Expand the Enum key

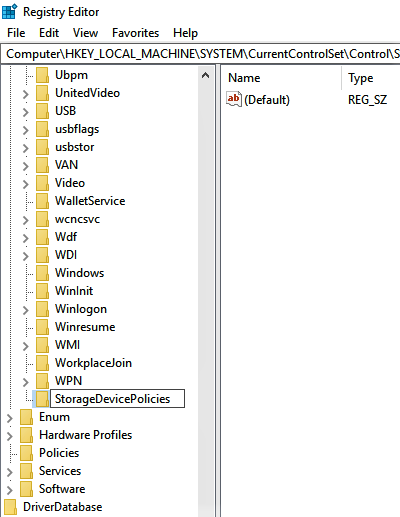(10, 418)
